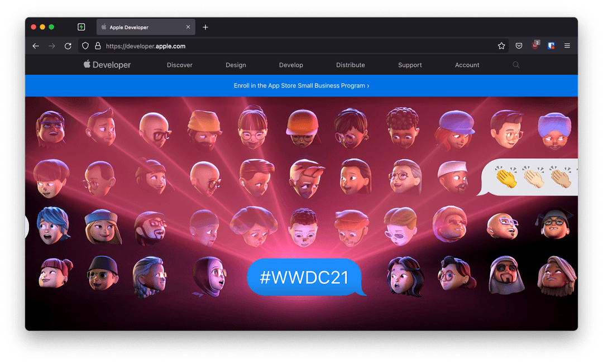Click the Bitwarden extension icon in toolbar
Viewport: 603px width, 364px height.
(x=551, y=46)
